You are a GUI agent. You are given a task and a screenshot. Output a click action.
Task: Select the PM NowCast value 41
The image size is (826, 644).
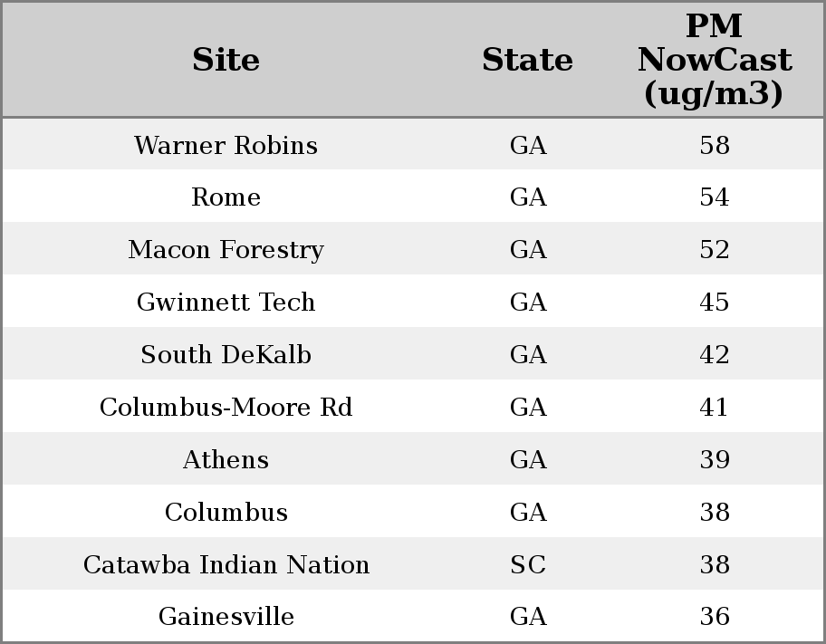pos(714,408)
